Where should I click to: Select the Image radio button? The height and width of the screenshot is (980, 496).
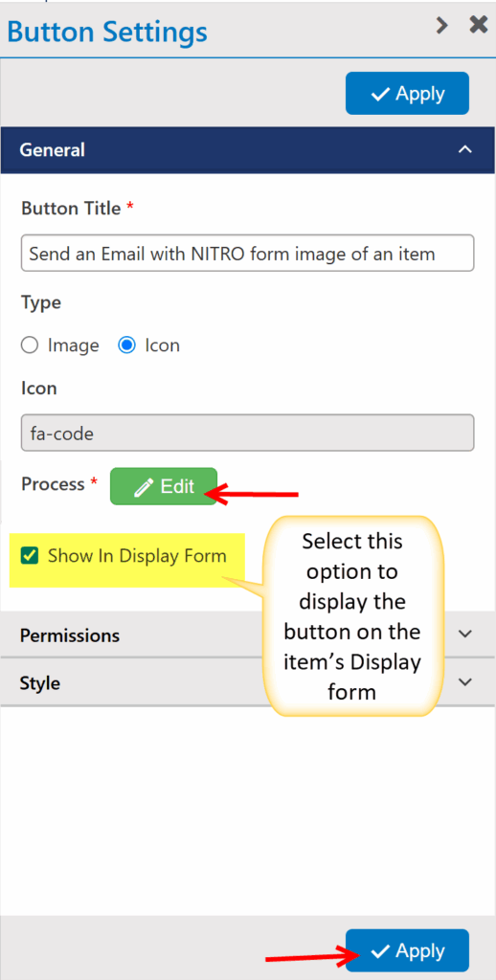click(x=30, y=345)
